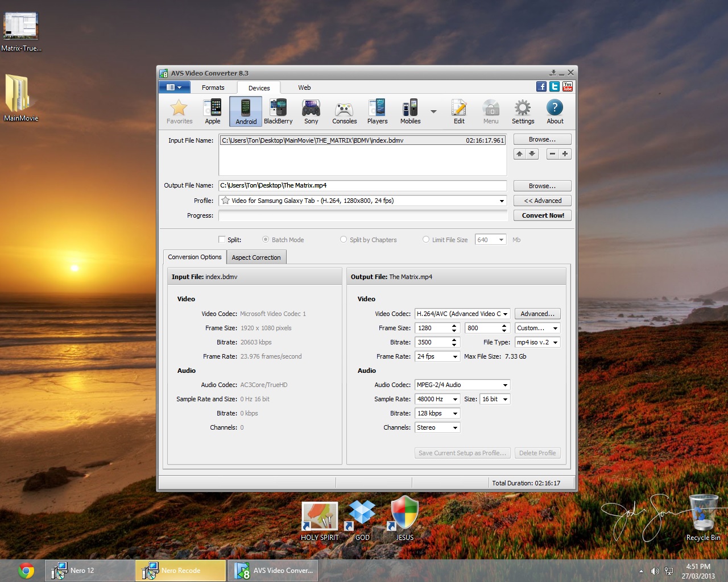Open the Channels Stereo dropdown

click(437, 427)
